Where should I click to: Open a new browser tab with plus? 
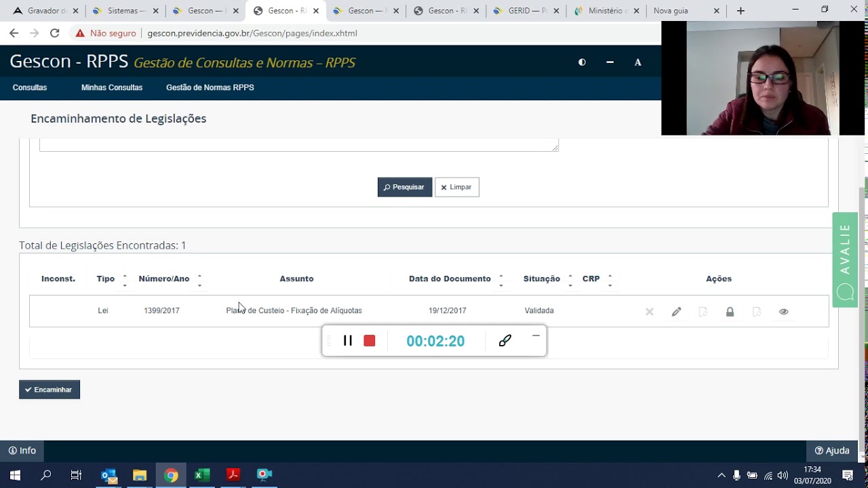741,11
